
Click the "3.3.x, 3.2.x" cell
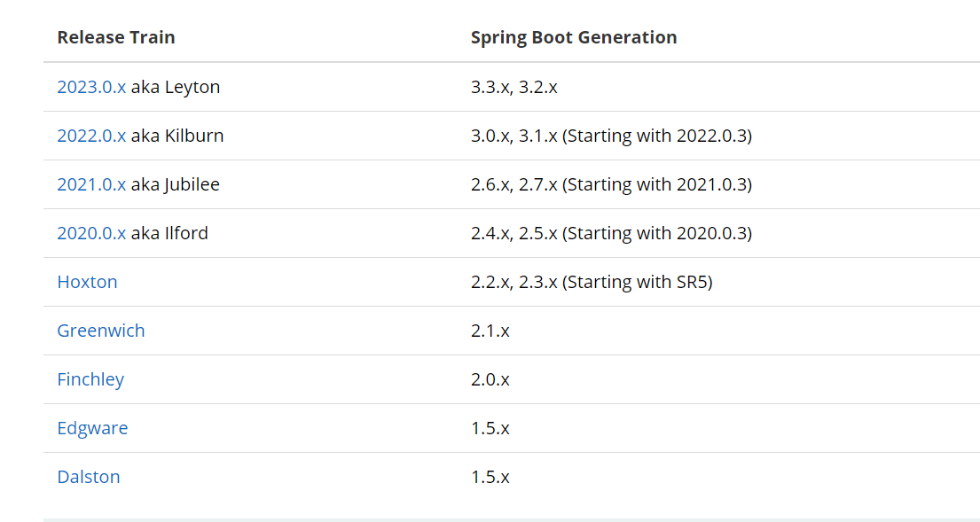click(514, 87)
